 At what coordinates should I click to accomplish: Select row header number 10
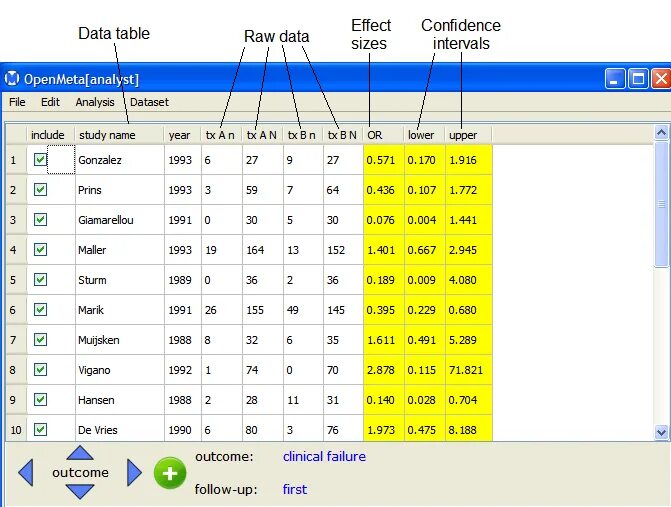pyautogui.click(x=16, y=429)
